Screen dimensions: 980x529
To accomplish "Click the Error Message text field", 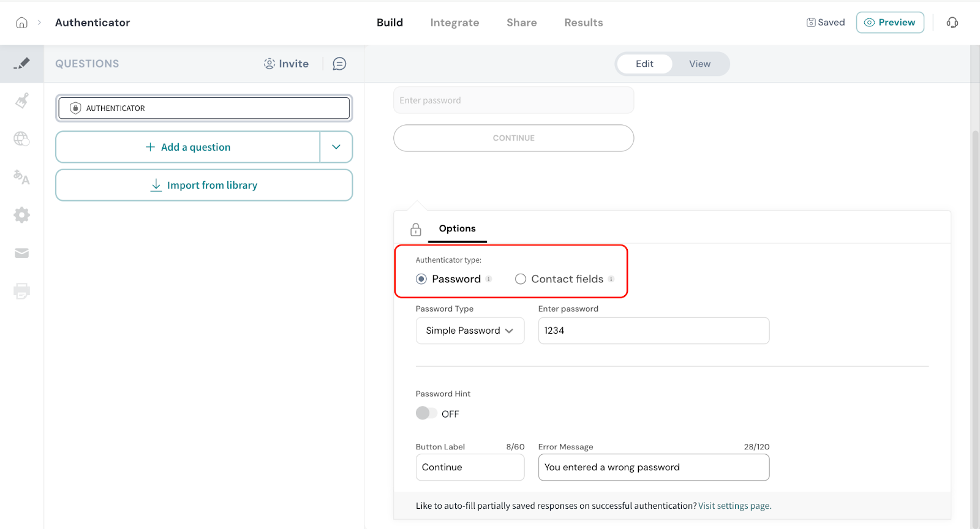I will [653, 467].
